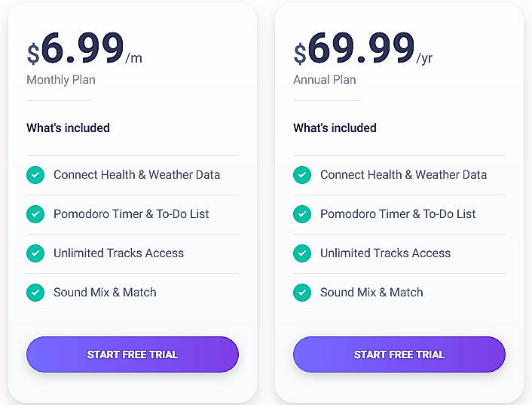The height and width of the screenshot is (405, 532).
Task: Click Annual Plan's Connect Health checkmark icon
Action: (302, 175)
